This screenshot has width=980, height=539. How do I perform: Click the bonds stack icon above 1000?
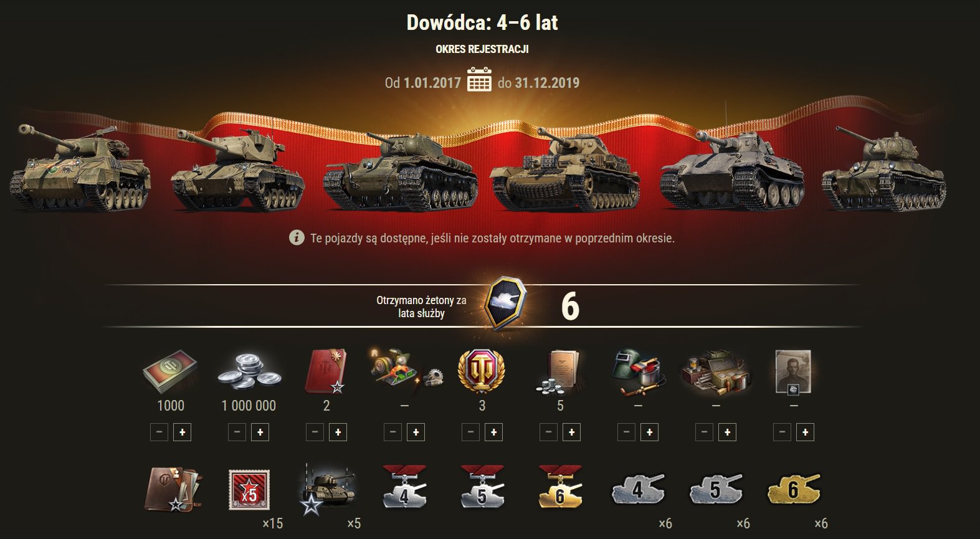[x=169, y=373]
